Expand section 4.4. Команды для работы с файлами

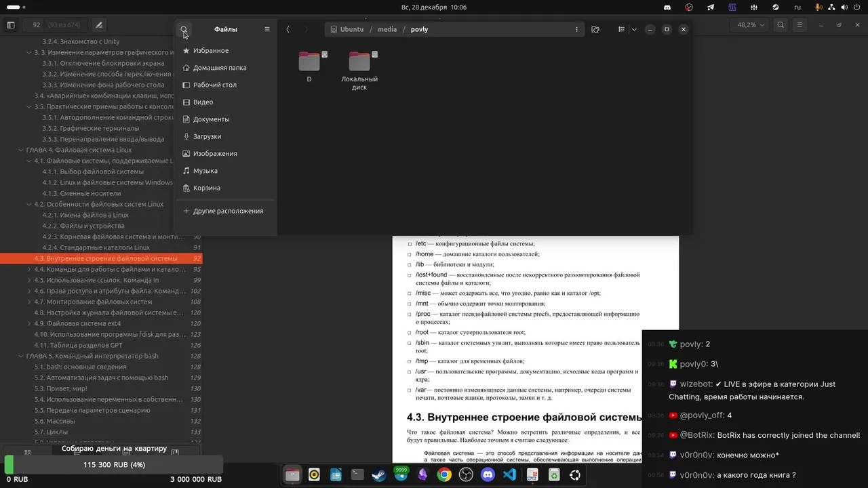click(x=29, y=269)
